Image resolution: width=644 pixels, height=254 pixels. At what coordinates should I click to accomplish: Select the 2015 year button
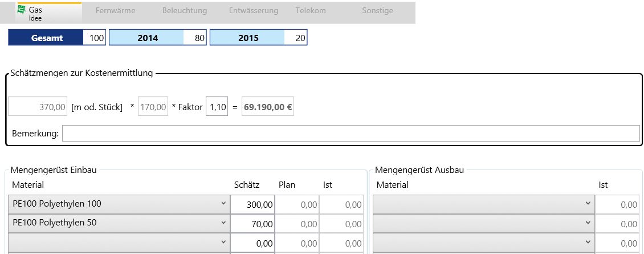[x=248, y=38]
